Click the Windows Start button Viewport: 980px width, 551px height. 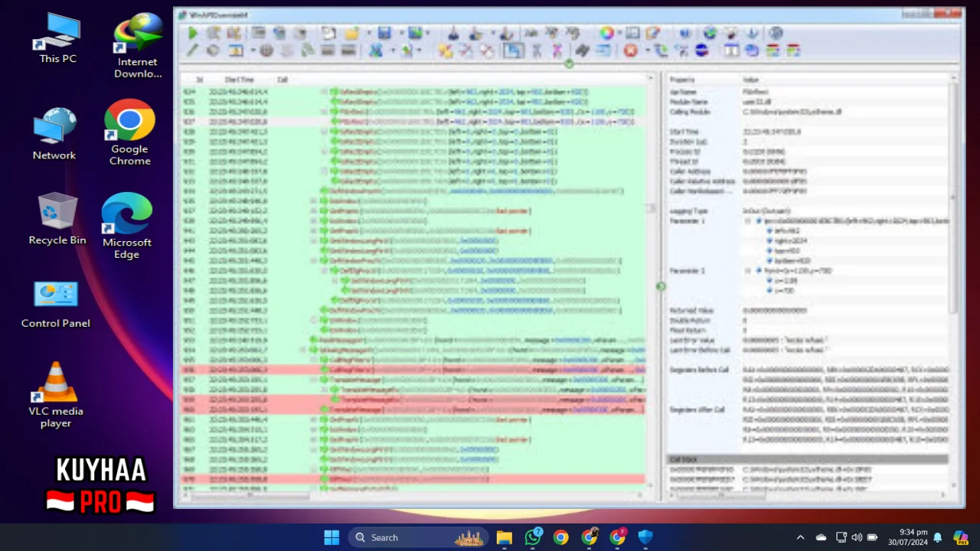pyautogui.click(x=332, y=537)
